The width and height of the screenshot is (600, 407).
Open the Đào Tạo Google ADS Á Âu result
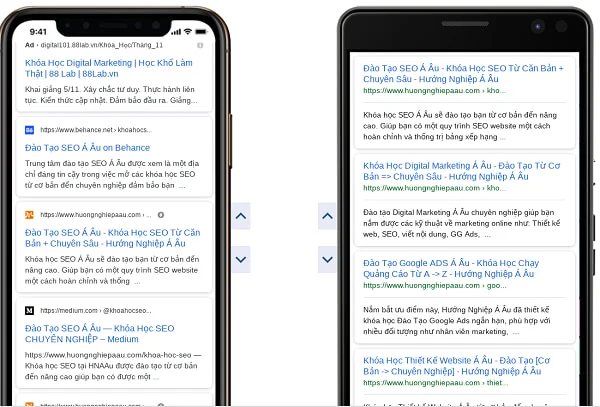point(451,268)
